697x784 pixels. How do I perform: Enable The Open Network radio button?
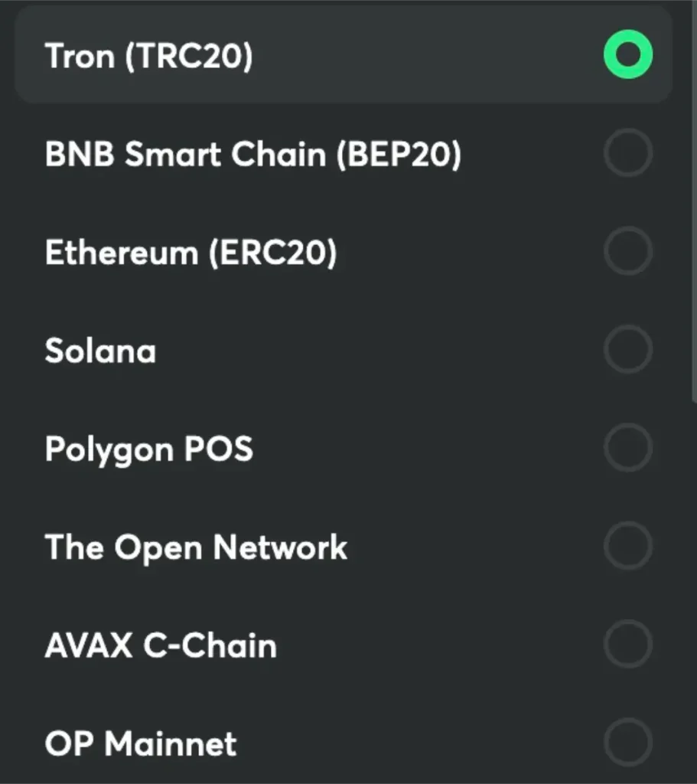click(x=627, y=546)
